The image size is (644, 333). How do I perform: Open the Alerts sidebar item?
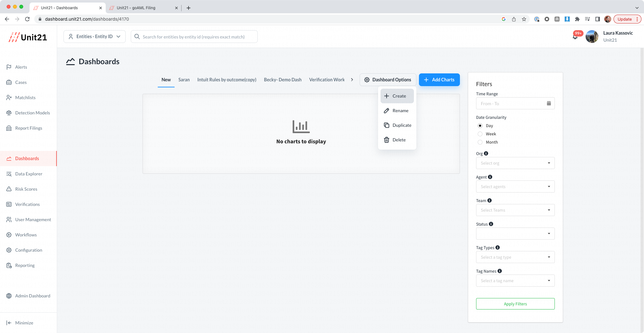pos(21,67)
